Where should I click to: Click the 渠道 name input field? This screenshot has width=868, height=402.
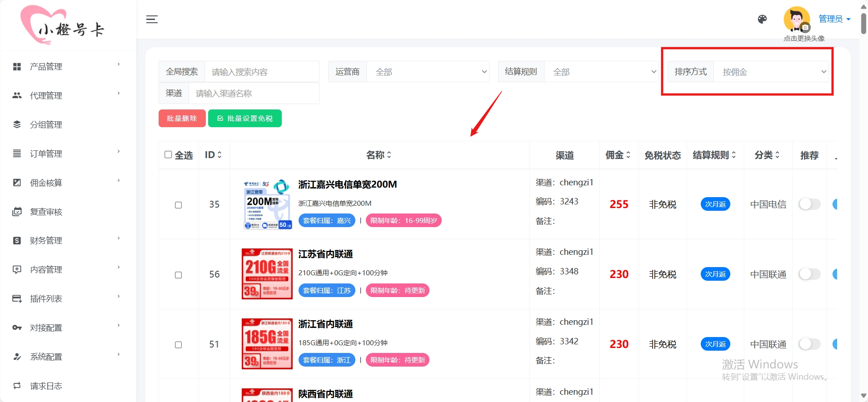(254, 93)
